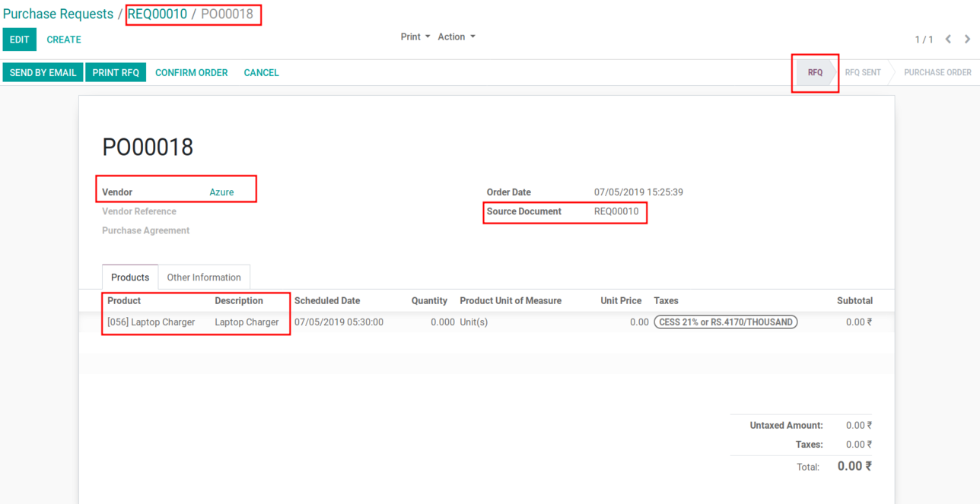This screenshot has height=504, width=980.
Task: Expand the Action dropdown menu
Action: 456,36
